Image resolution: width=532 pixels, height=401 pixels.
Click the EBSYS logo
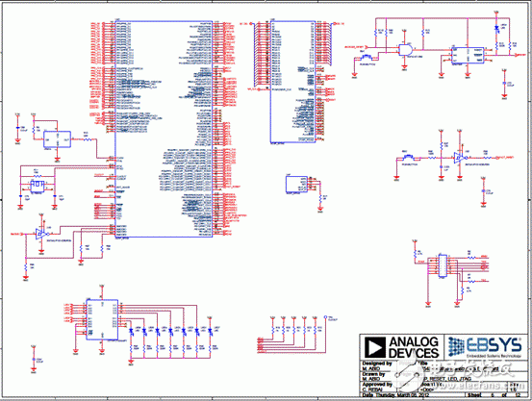[x=485, y=347]
